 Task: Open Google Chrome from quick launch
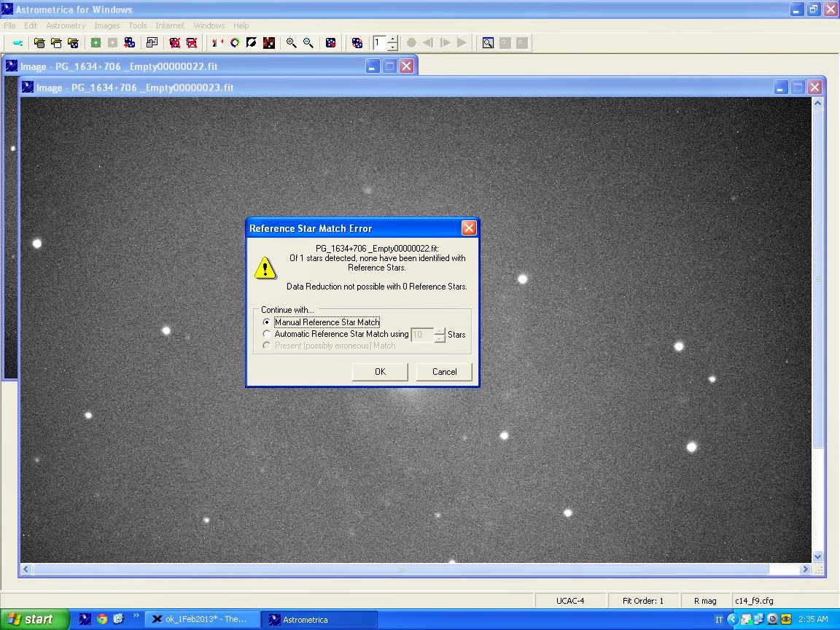click(102, 619)
